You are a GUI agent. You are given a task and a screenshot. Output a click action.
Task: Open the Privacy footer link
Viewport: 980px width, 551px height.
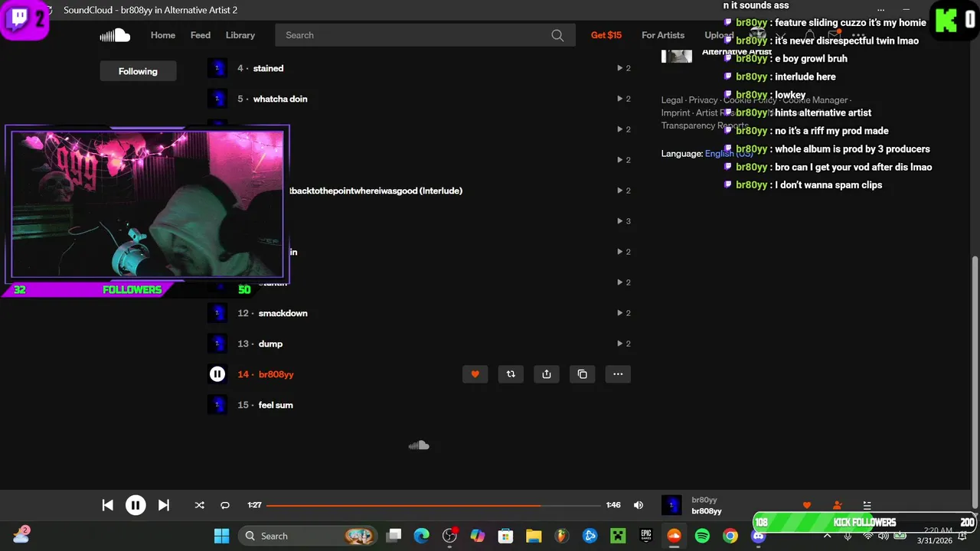click(703, 100)
